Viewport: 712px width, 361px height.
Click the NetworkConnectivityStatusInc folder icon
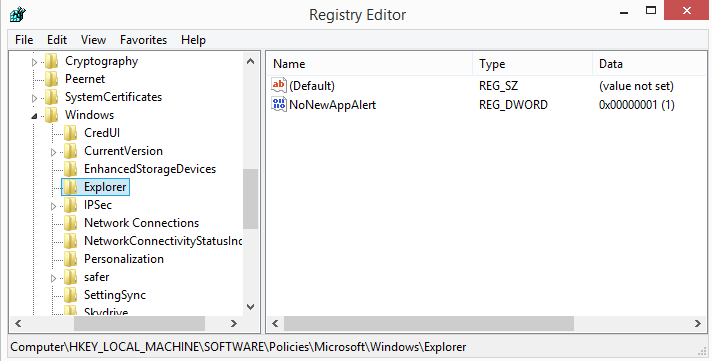coord(70,241)
